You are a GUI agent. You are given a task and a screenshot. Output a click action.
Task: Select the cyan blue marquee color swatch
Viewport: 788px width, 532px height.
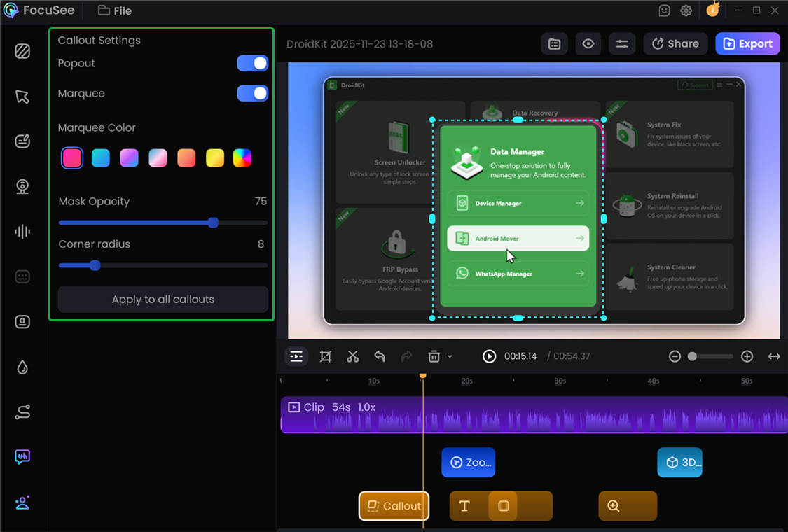tap(100, 157)
